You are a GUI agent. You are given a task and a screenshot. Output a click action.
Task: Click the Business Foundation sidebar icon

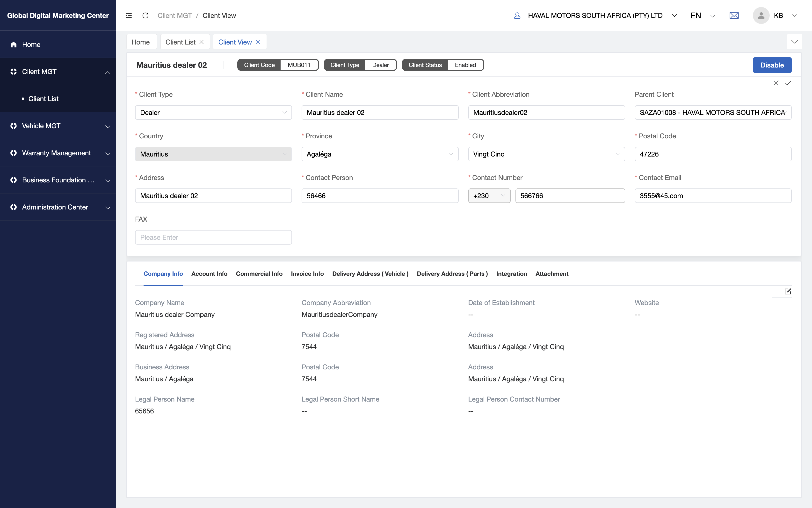[x=14, y=180]
